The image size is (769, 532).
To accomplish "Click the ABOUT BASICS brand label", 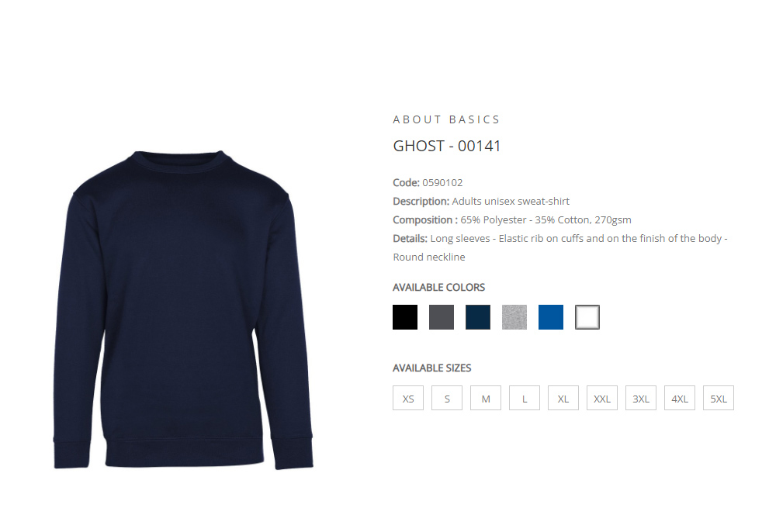I will 446,119.
